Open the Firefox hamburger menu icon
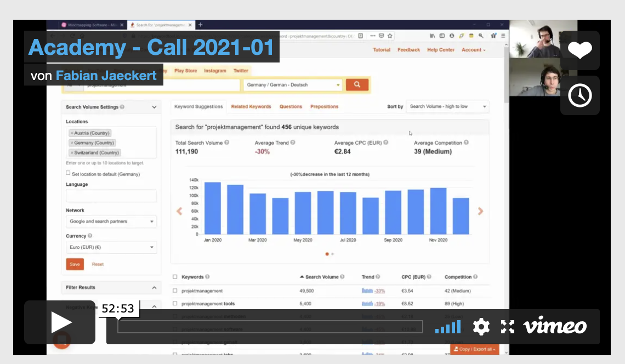 (503, 36)
